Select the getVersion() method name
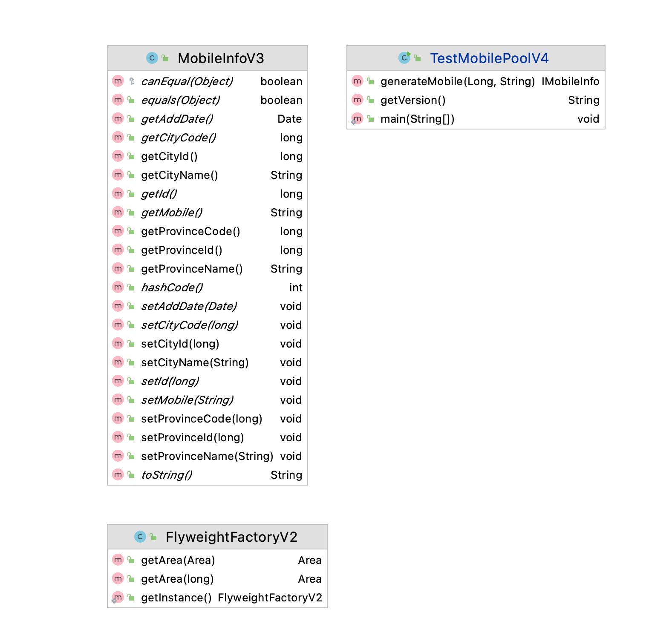The image size is (646, 644). [413, 100]
